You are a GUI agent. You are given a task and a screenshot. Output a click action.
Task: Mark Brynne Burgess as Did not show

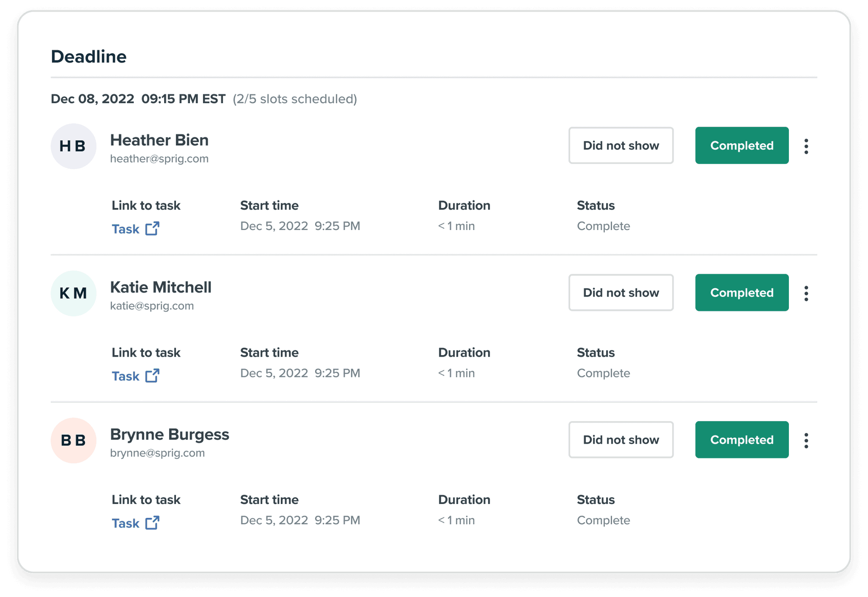[621, 440]
